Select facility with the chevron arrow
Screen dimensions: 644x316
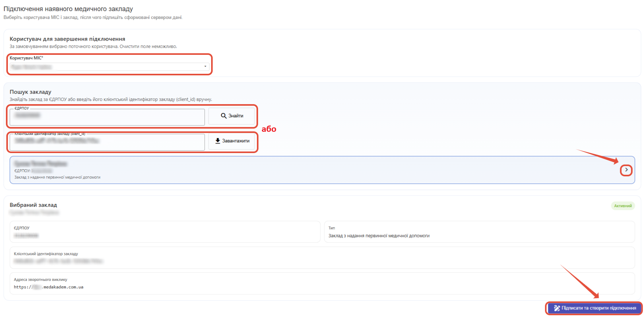coord(626,170)
